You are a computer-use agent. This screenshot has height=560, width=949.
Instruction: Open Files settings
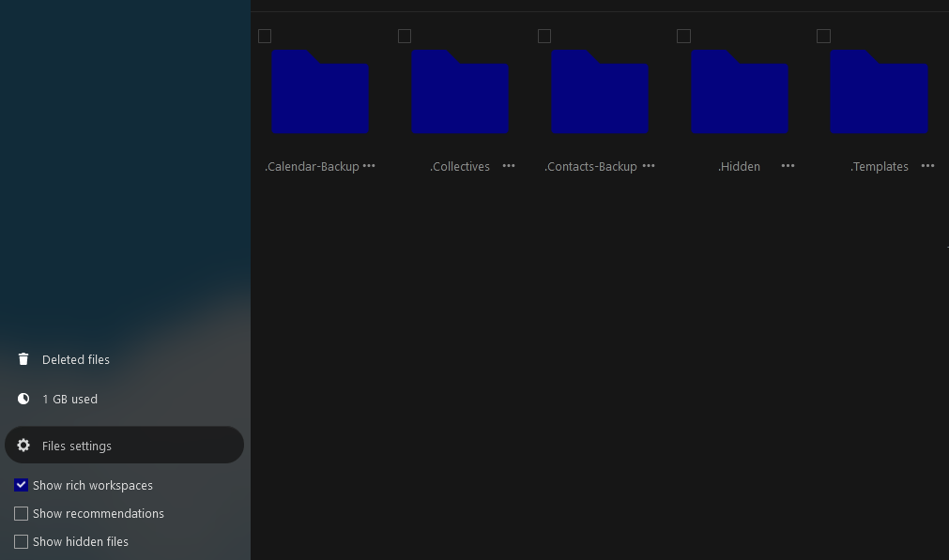pyautogui.click(x=77, y=446)
